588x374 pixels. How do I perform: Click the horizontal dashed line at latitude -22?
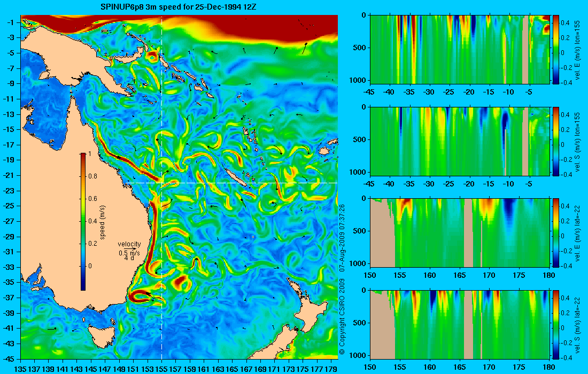tap(230, 183)
